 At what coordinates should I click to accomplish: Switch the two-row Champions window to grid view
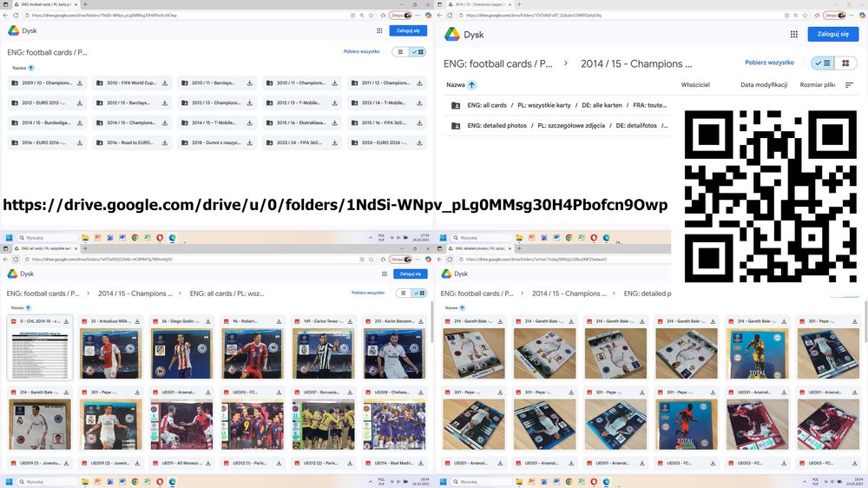(845, 63)
